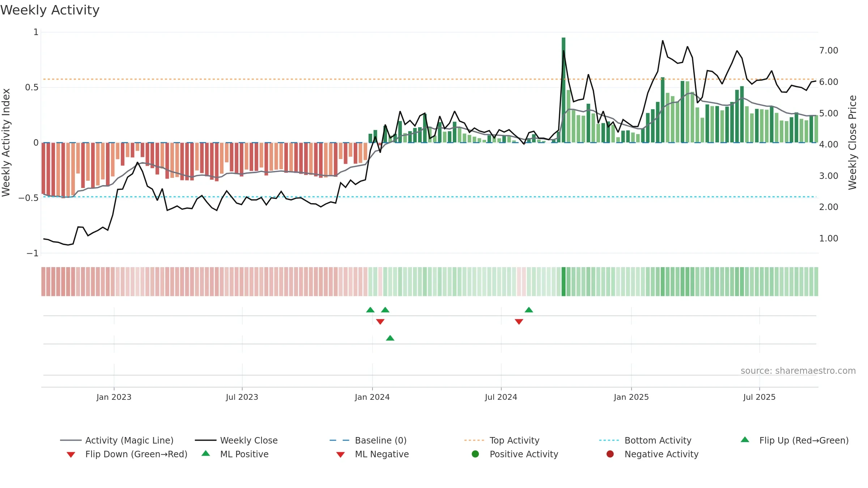The height and width of the screenshot is (488, 868).
Task: Click the Weekly Close black line sample
Action: pos(205,440)
